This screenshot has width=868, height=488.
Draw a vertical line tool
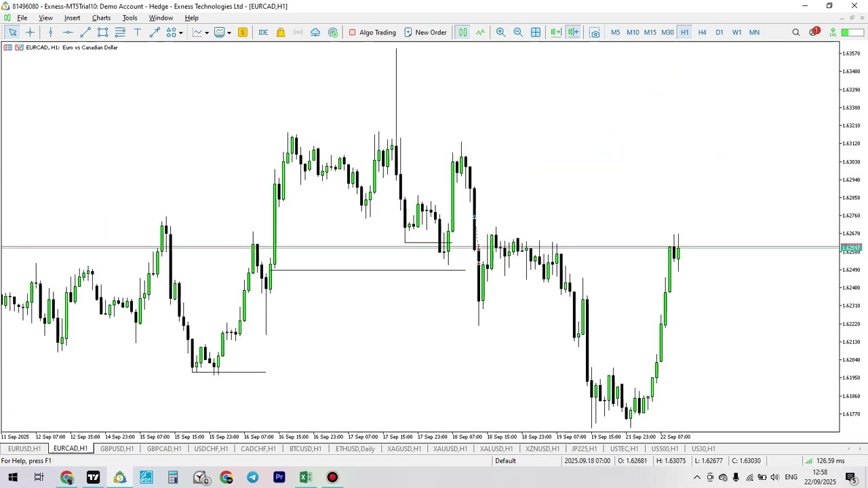click(50, 33)
